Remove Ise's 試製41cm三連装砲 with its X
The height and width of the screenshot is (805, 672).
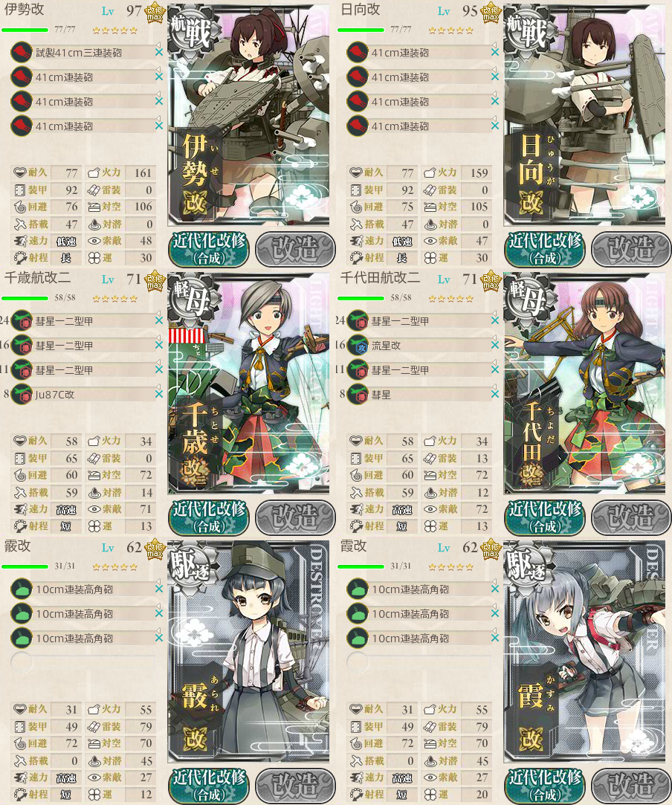[159, 52]
